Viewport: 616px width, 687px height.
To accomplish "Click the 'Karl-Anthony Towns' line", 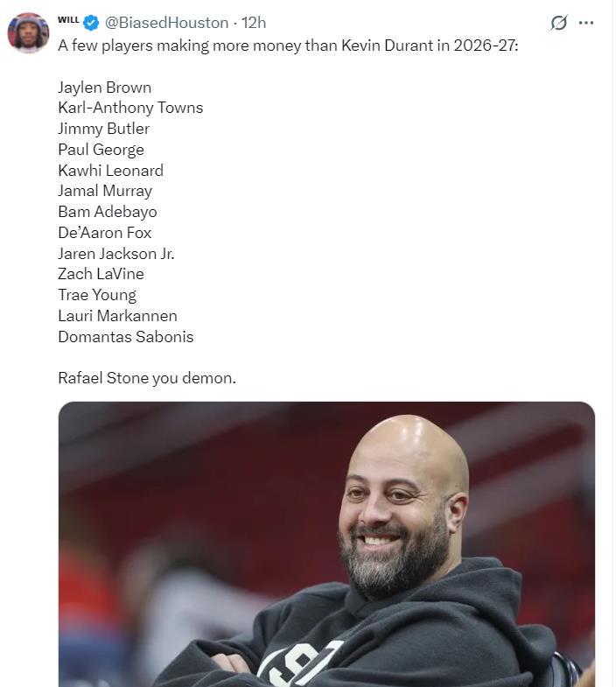I will [130, 108].
